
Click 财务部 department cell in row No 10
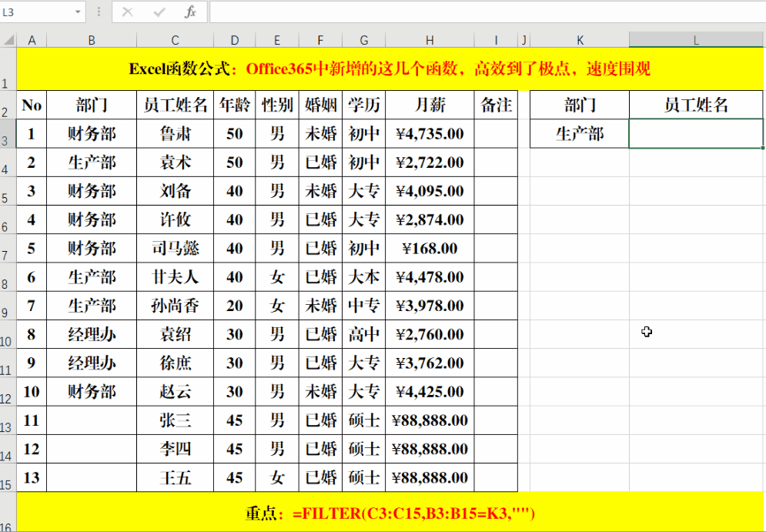click(92, 392)
